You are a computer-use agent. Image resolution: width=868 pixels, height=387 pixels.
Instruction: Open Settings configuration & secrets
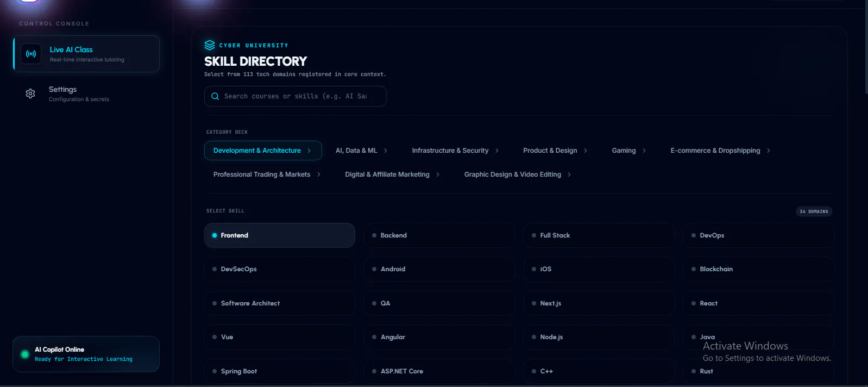pos(86,93)
